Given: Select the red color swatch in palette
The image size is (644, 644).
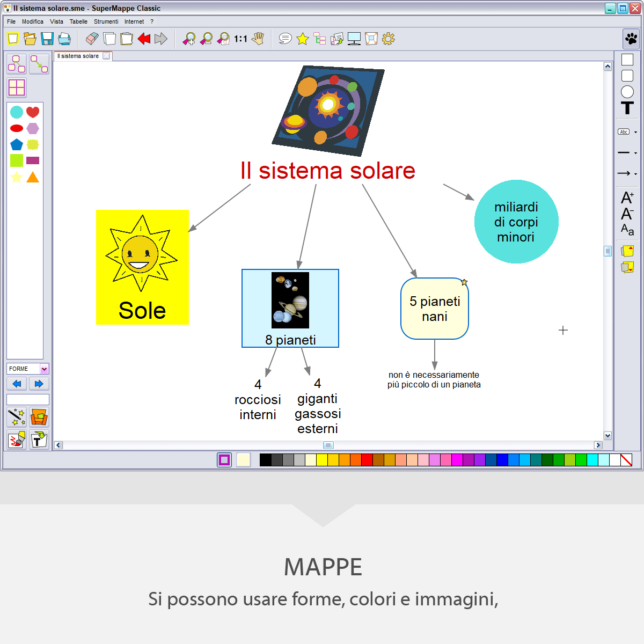Looking at the screenshot, I should (x=367, y=460).
